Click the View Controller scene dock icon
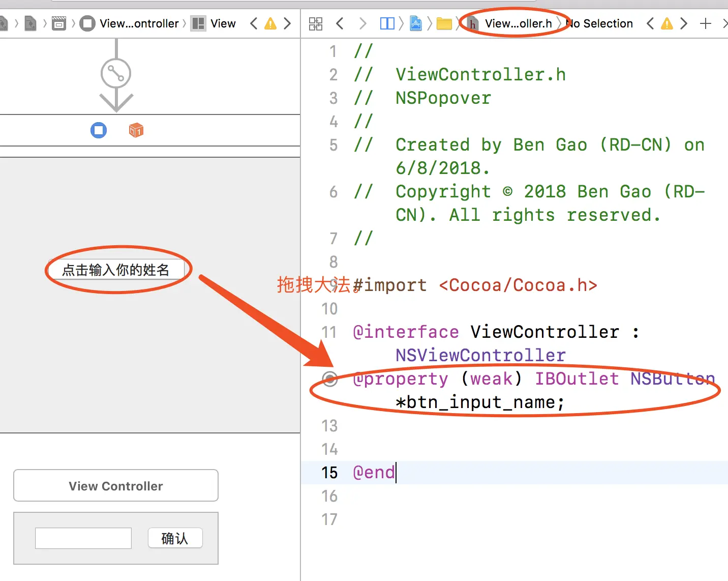Viewport: 728px width, 581px height. tap(99, 130)
